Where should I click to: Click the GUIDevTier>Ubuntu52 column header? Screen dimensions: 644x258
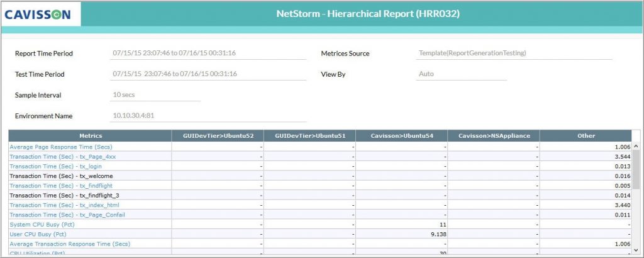218,135
